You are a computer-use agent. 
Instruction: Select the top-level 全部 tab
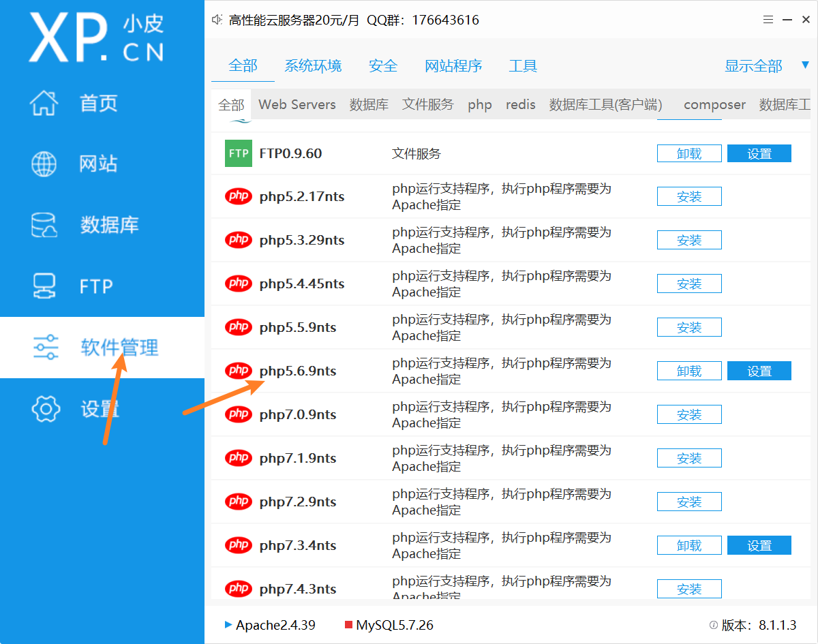point(243,66)
